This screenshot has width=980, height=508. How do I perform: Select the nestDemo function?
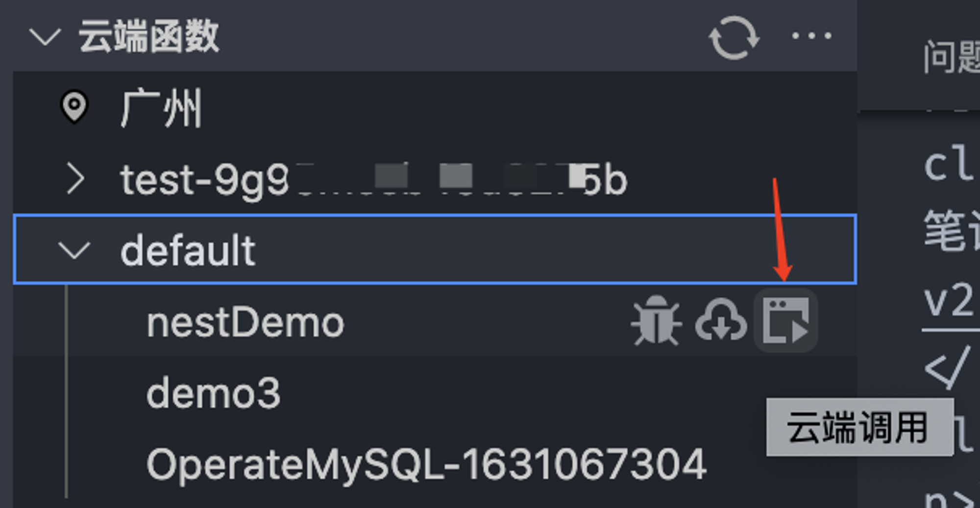pyautogui.click(x=245, y=323)
